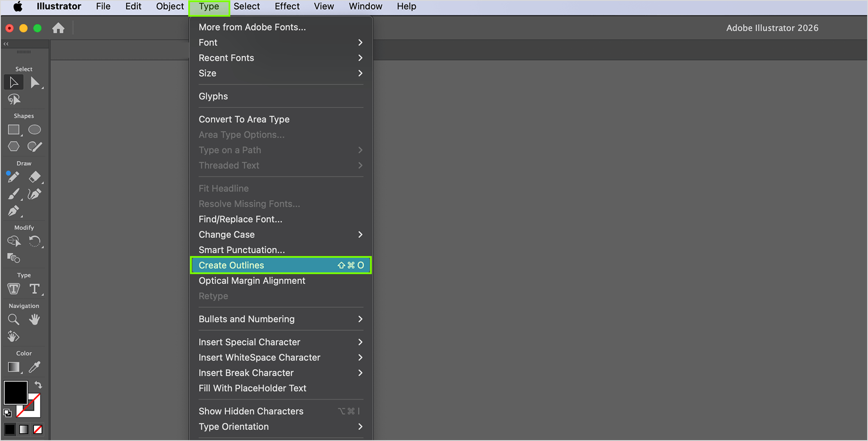Choose the Curvature tool

35,194
